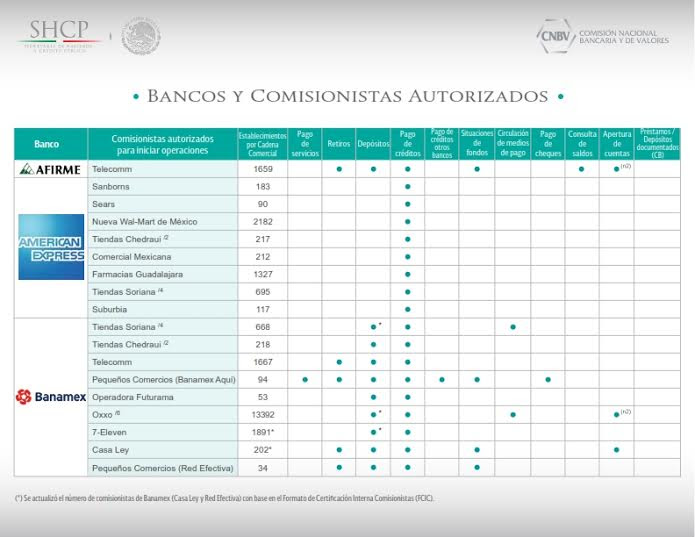The width and height of the screenshot is (695, 537).
Task: Click the 7-Eleven row name
Action: pos(109,432)
